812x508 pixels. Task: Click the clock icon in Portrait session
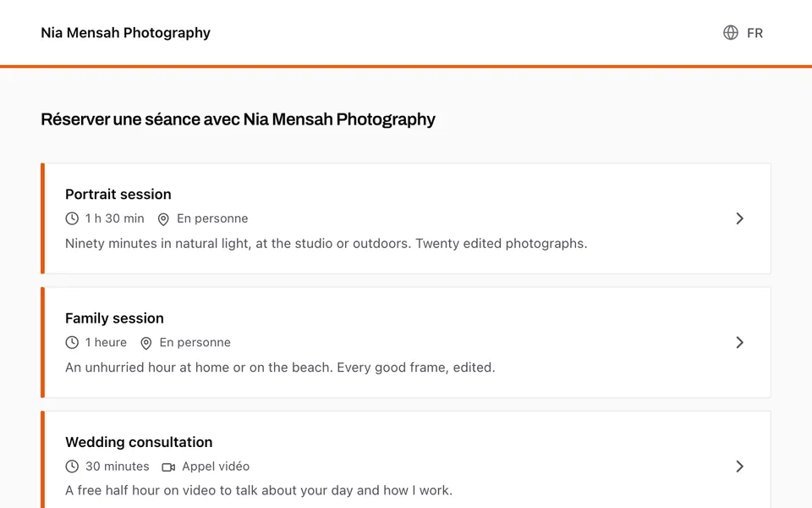coord(72,218)
